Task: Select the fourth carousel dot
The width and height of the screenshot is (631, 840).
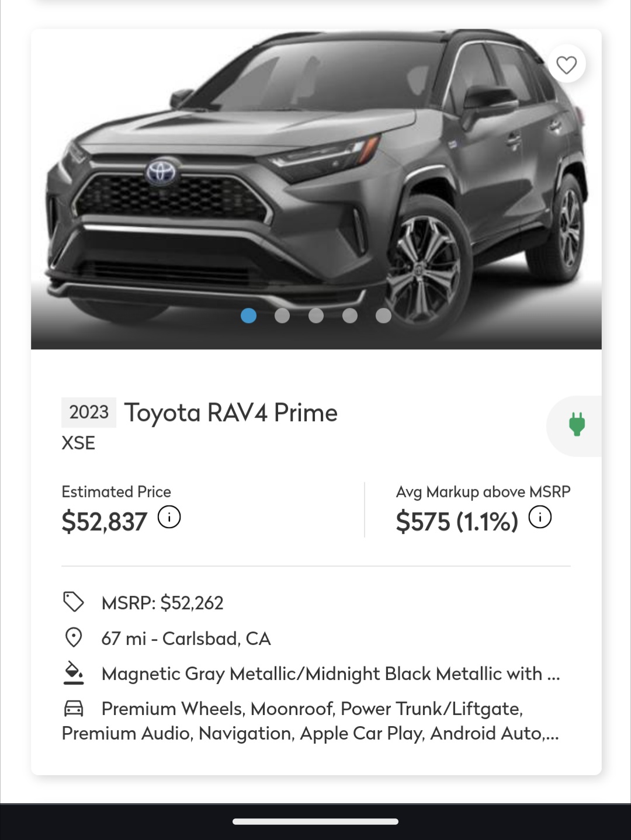Action: coord(350,315)
